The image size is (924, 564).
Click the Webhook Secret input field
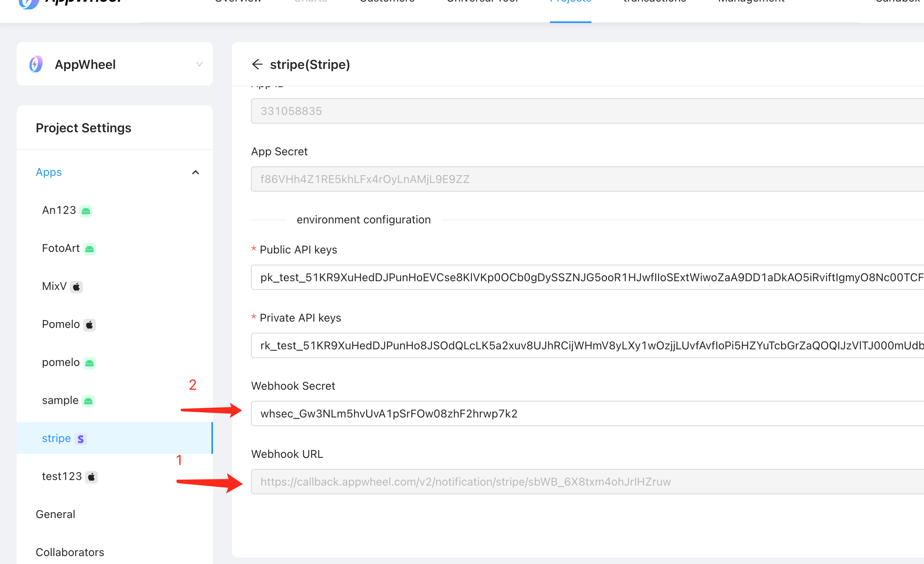(586, 413)
